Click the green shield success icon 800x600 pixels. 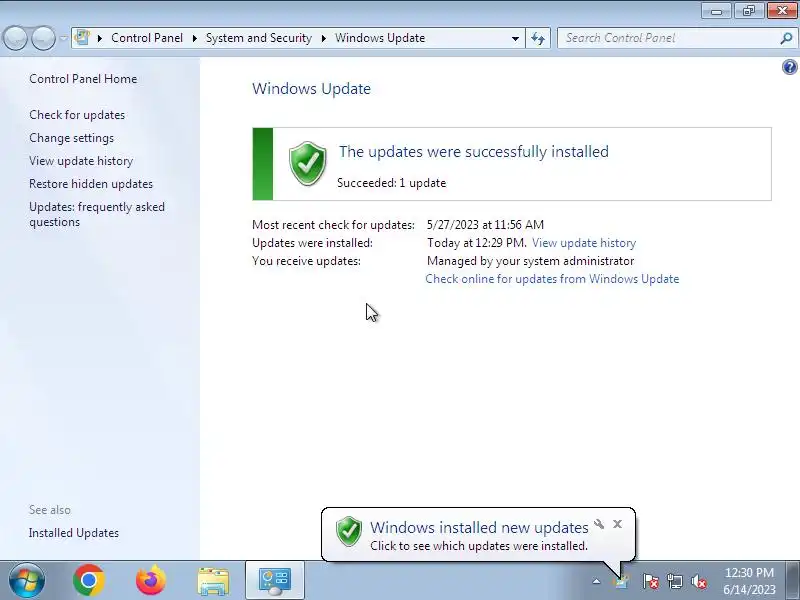point(307,164)
